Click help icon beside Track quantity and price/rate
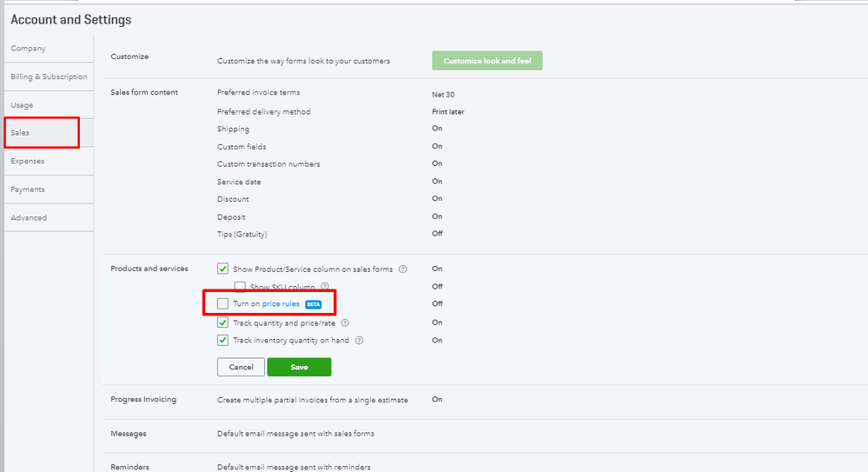 (x=345, y=323)
